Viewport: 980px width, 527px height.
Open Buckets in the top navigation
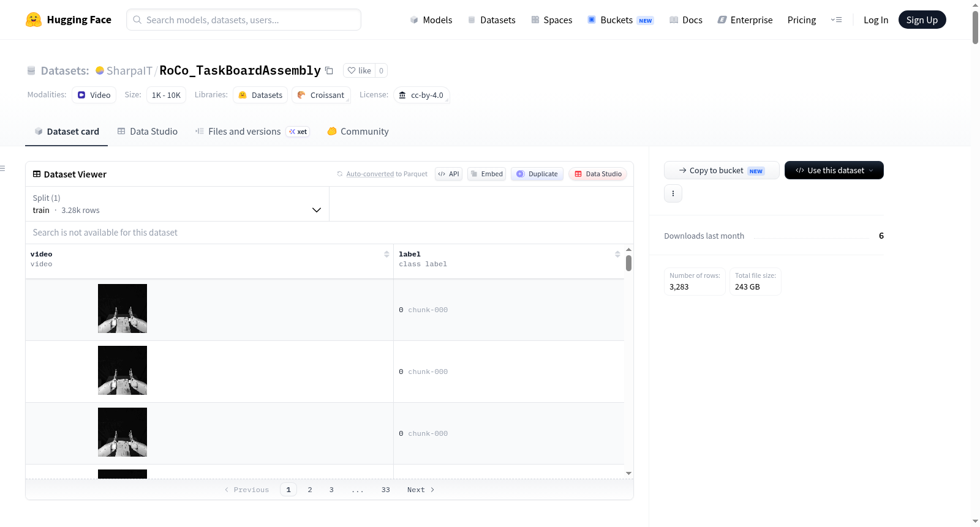pyautogui.click(x=620, y=20)
